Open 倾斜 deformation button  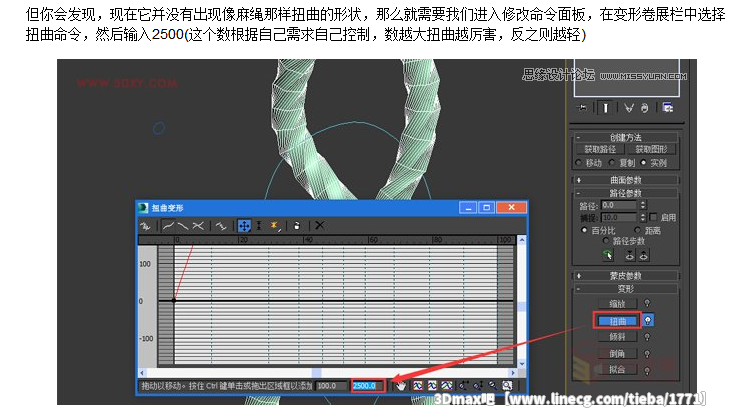[x=617, y=337]
